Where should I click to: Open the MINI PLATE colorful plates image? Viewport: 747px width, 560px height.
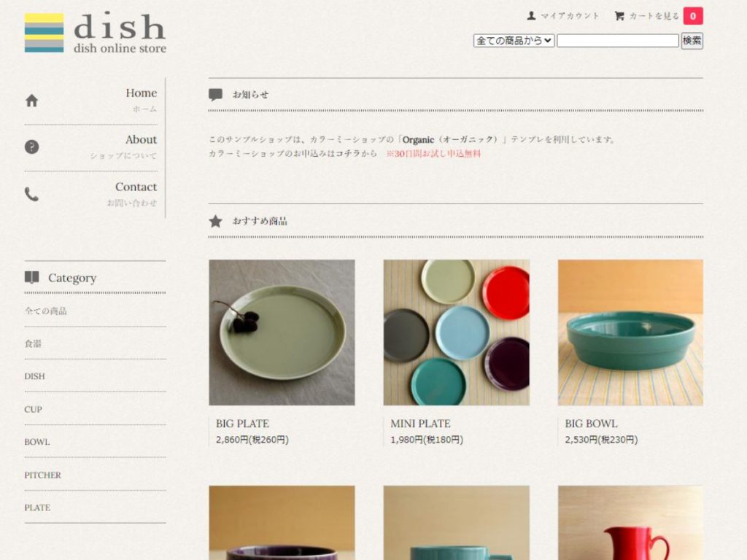click(x=457, y=332)
